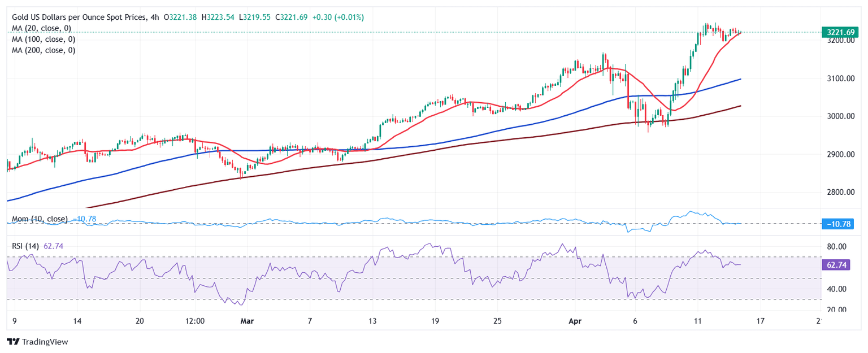Screen dimensions: 868x353
Task: Select the MA (200, close, 0) indicator label
Action: pyautogui.click(x=44, y=50)
